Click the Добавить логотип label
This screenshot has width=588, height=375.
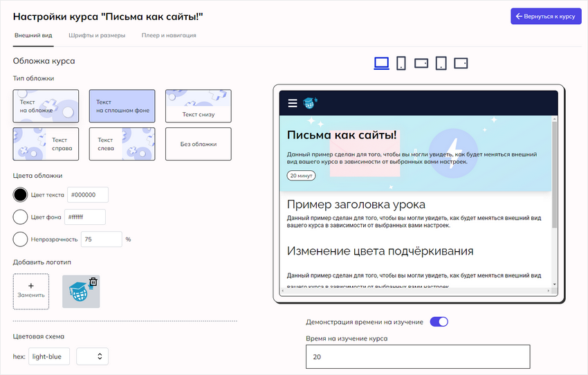pyautogui.click(x=42, y=262)
